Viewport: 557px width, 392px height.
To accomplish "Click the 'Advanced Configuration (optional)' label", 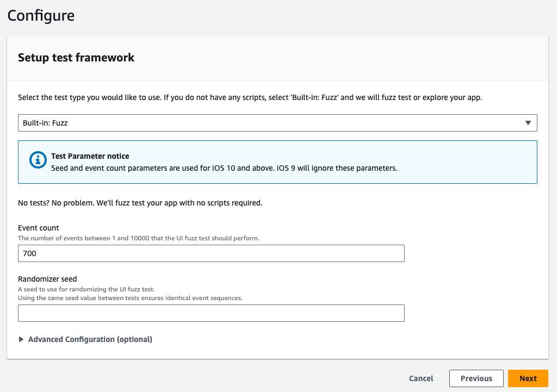I will pos(90,339).
